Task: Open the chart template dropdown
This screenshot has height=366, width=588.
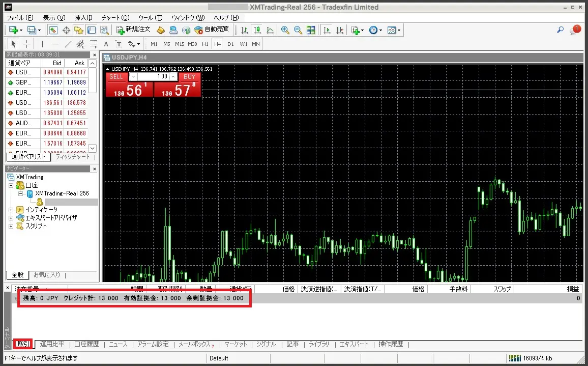Action: pyautogui.click(x=394, y=30)
